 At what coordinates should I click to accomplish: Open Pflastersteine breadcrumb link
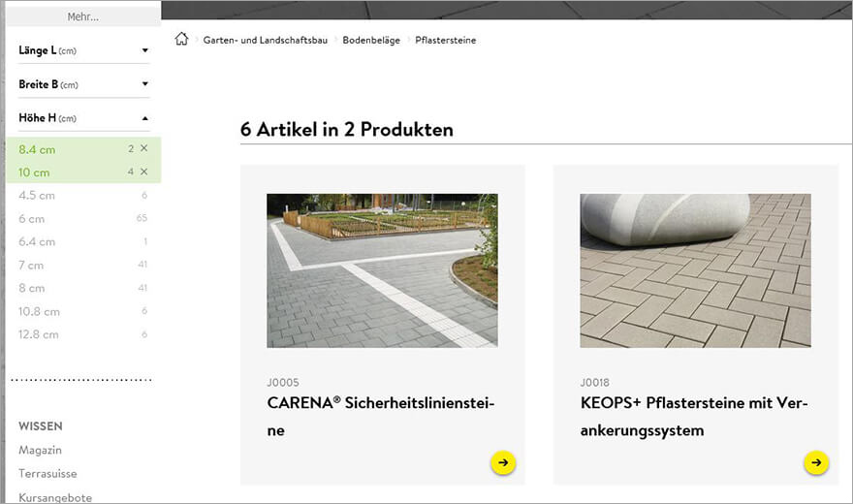(x=446, y=40)
